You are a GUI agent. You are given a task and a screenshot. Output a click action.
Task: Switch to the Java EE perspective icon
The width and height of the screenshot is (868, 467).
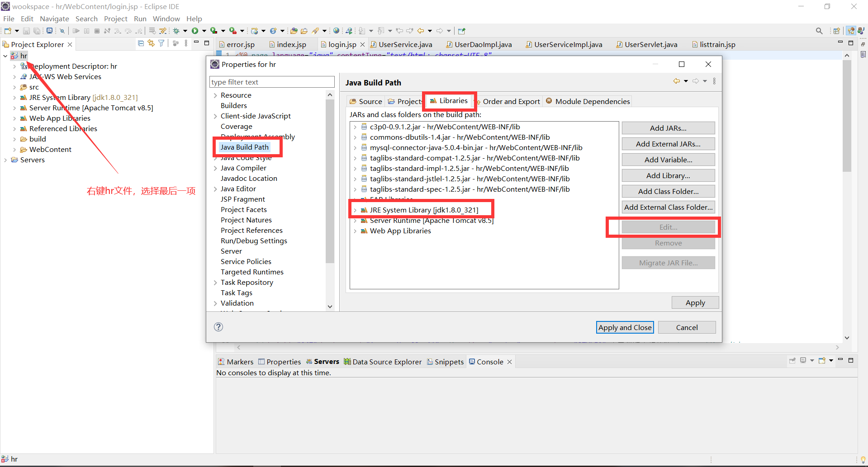point(851,31)
